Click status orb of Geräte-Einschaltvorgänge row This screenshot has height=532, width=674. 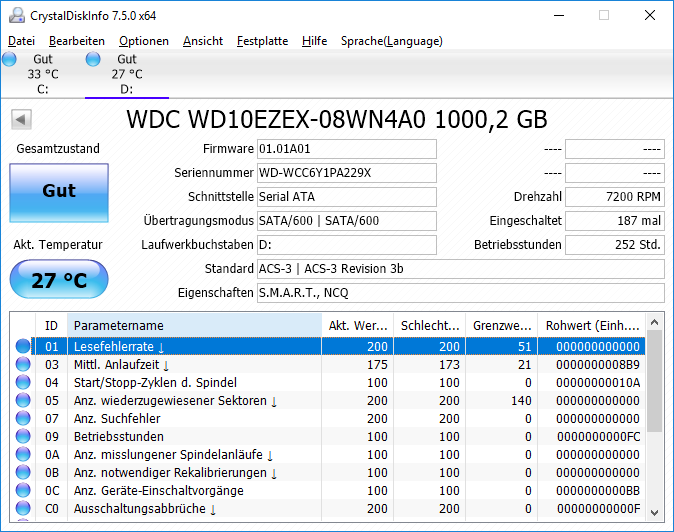click(x=23, y=491)
